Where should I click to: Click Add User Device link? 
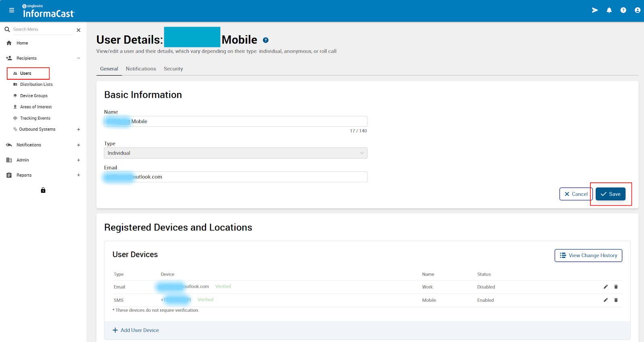pyautogui.click(x=136, y=330)
